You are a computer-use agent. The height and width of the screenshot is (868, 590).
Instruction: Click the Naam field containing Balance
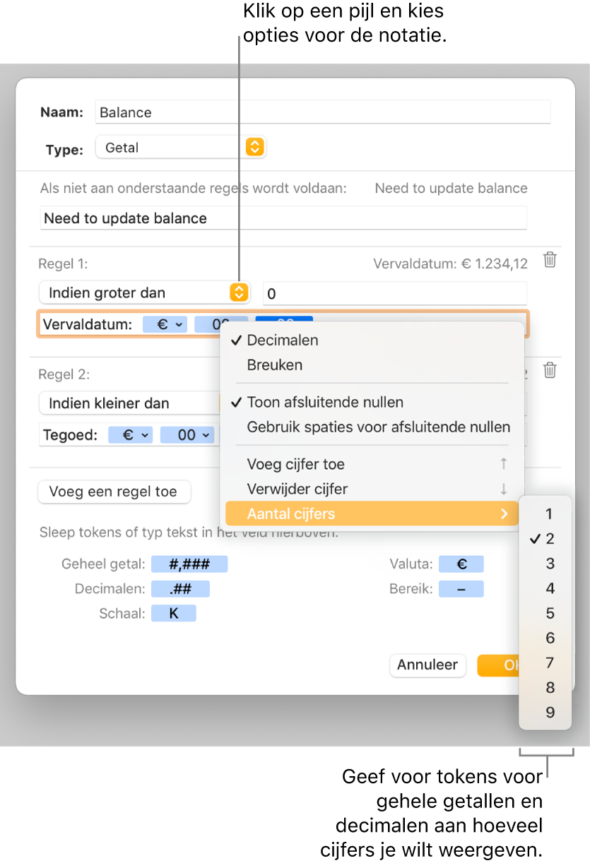pyautogui.click(x=322, y=112)
